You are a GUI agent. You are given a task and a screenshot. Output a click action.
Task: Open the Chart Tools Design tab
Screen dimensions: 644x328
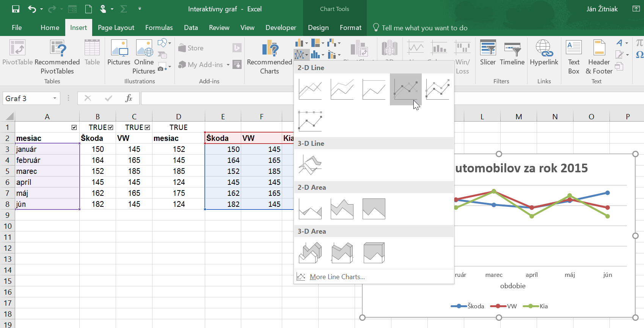tap(318, 28)
